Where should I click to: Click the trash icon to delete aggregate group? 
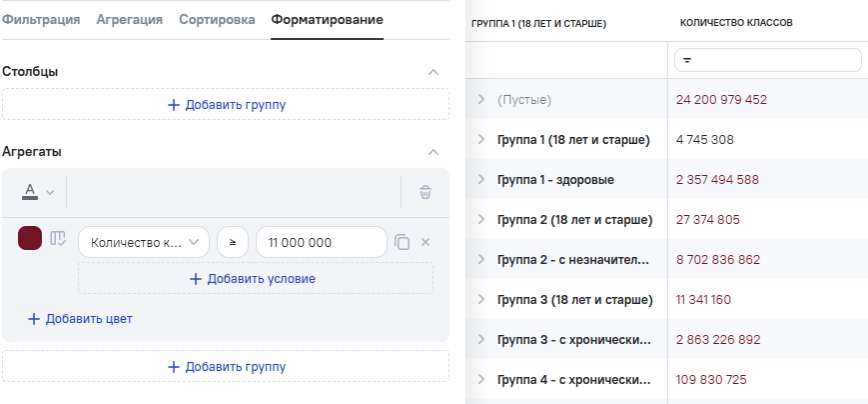click(x=426, y=192)
